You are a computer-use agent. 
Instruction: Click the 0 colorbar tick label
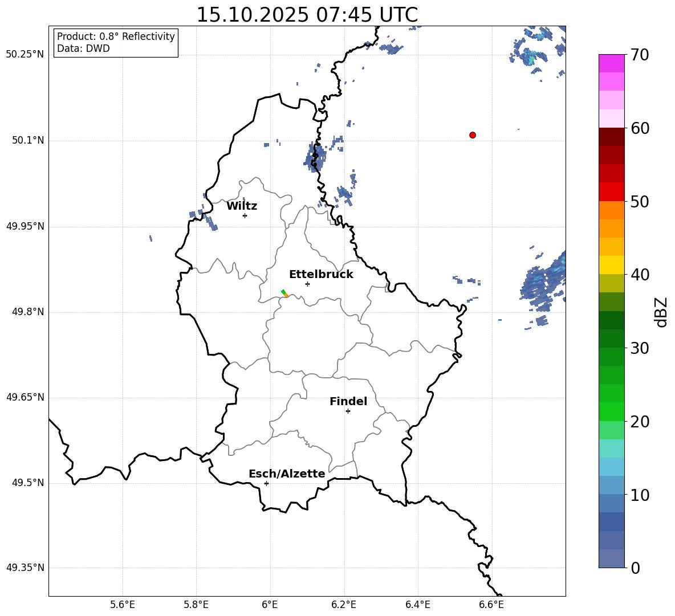[x=635, y=568]
